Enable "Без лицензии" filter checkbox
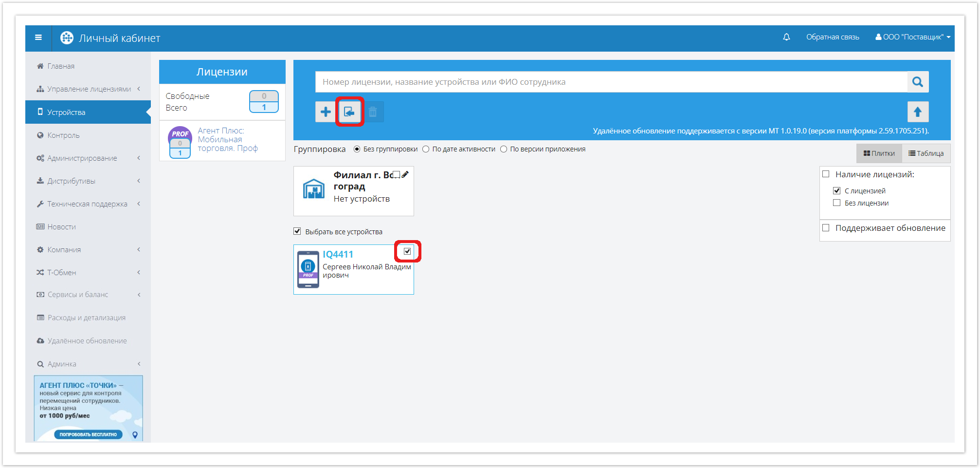The width and height of the screenshot is (980, 468). [837, 203]
